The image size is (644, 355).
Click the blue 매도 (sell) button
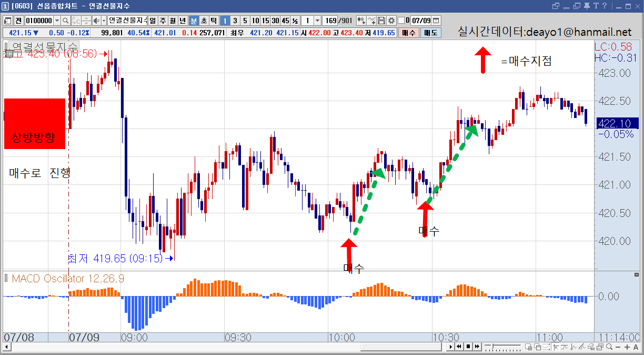pyautogui.click(x=430, y=33)
